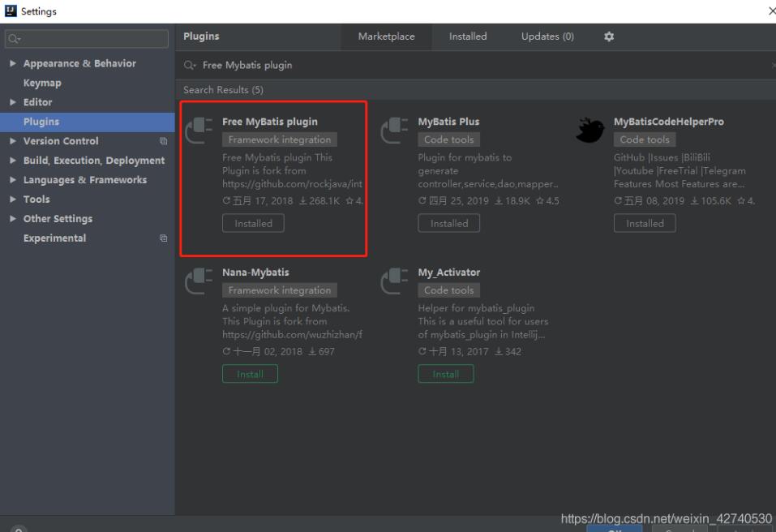The height and width of the screenshot is (532, 776).
Task: Click the 18.9K download count
Action: point(512,201)
